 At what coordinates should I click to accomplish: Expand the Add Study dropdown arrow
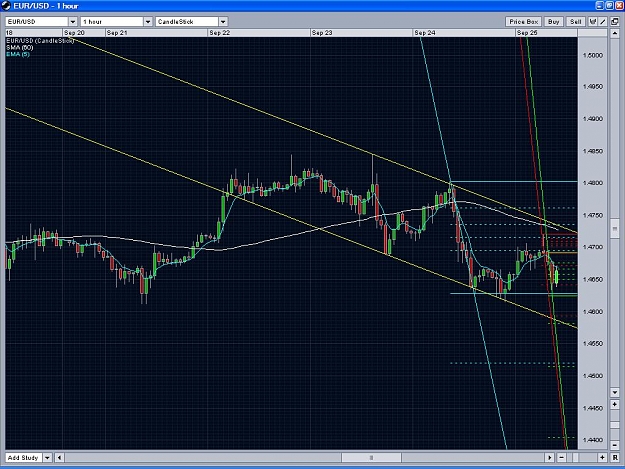pos(47,457)
